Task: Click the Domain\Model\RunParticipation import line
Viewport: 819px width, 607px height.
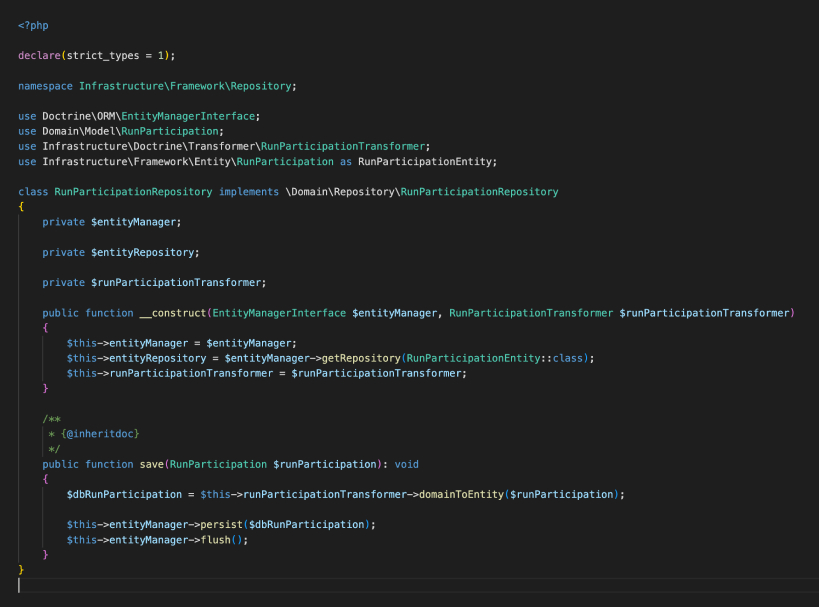Action: (121, 131)
